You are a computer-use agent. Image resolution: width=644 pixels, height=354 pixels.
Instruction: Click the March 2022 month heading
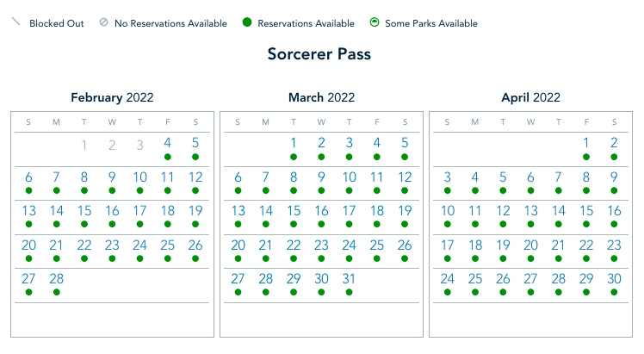pos(321,97)
